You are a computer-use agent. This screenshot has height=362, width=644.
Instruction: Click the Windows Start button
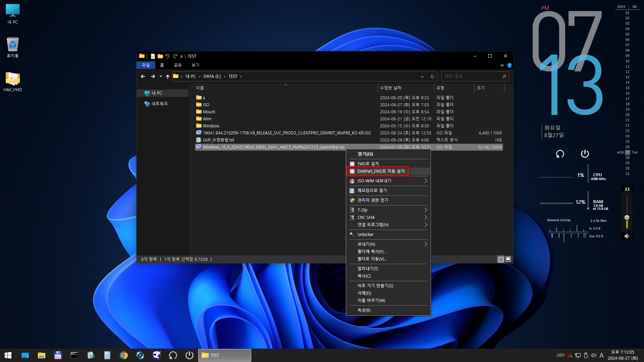(x=8, y=355)
